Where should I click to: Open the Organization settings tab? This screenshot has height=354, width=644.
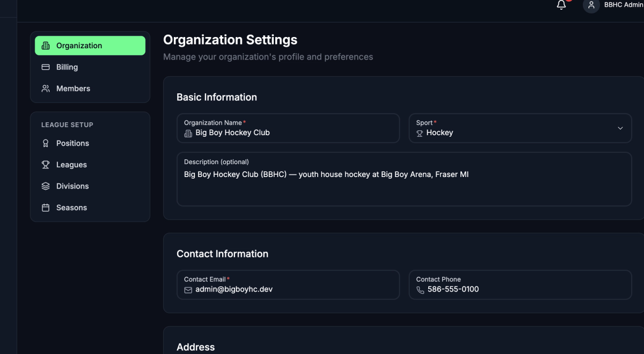pyautogui.click(x=90, y=46)
